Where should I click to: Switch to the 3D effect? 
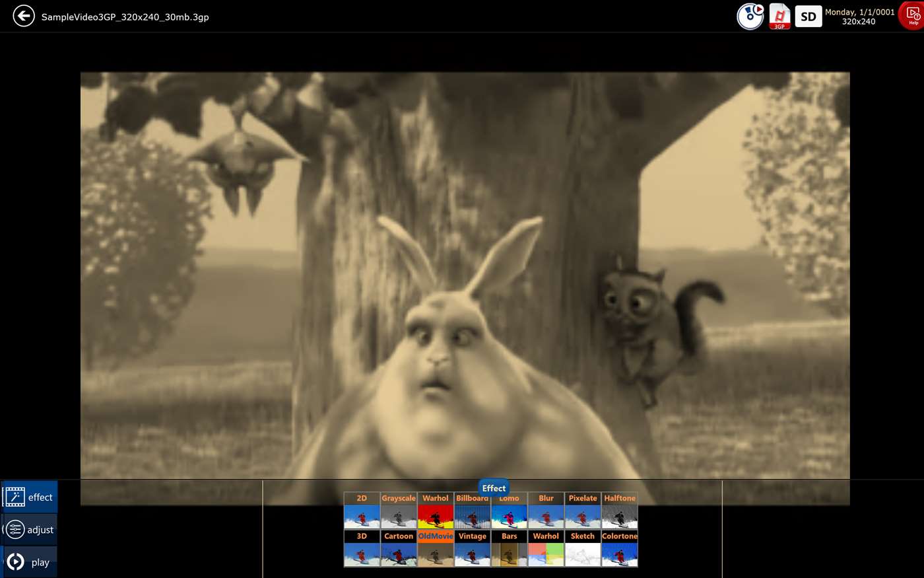coord(362,549)
